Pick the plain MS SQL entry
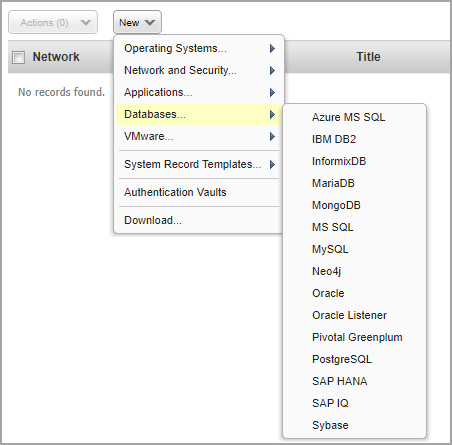 click(x=354, y=227)
